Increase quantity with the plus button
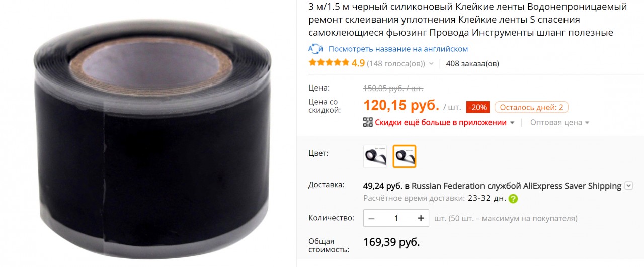644x267 pixels. click(x=421, y=218)
